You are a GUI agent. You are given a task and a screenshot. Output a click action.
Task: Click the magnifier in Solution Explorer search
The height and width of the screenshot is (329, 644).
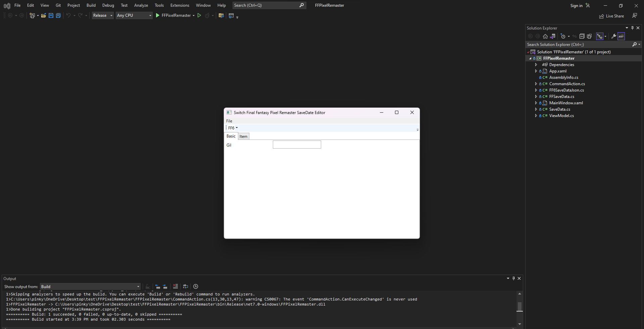pos(634,44)
